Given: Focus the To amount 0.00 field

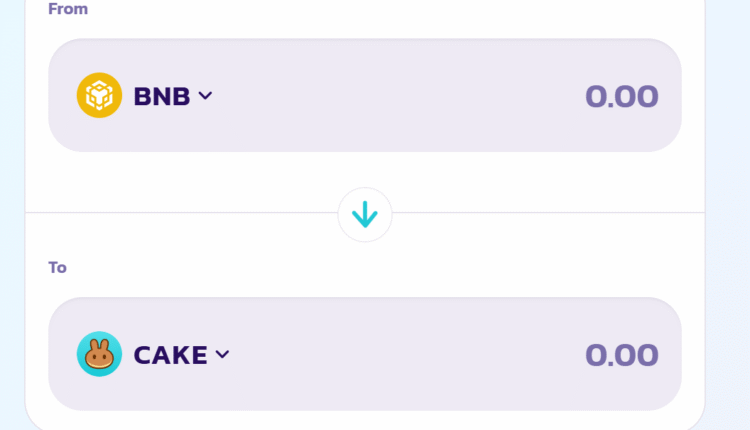Looking at the screenshot, I should click(621, 354).
